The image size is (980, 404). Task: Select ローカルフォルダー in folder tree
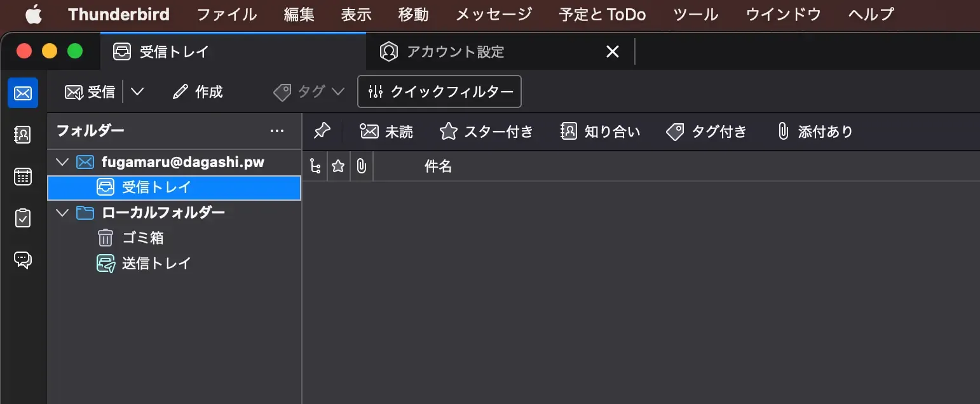174,212
